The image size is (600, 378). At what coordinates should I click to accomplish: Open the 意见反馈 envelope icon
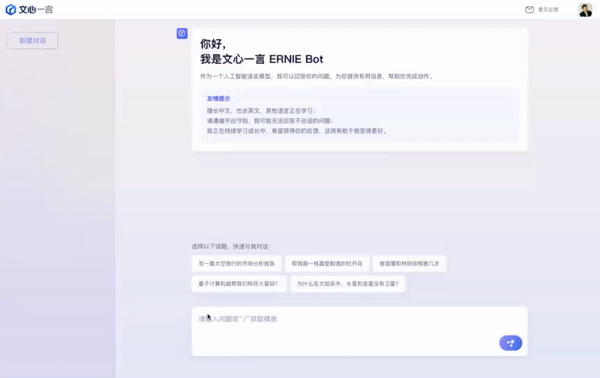pos(530,10)
